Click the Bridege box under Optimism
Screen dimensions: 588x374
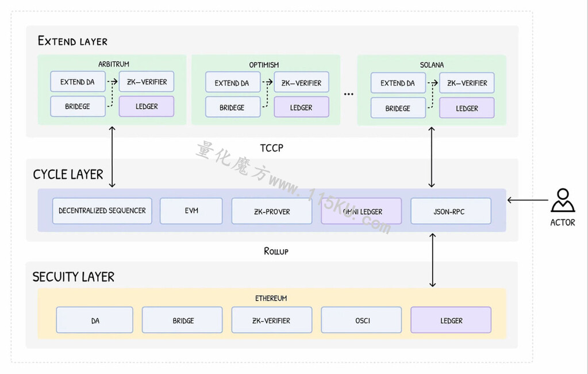(233, 107)
